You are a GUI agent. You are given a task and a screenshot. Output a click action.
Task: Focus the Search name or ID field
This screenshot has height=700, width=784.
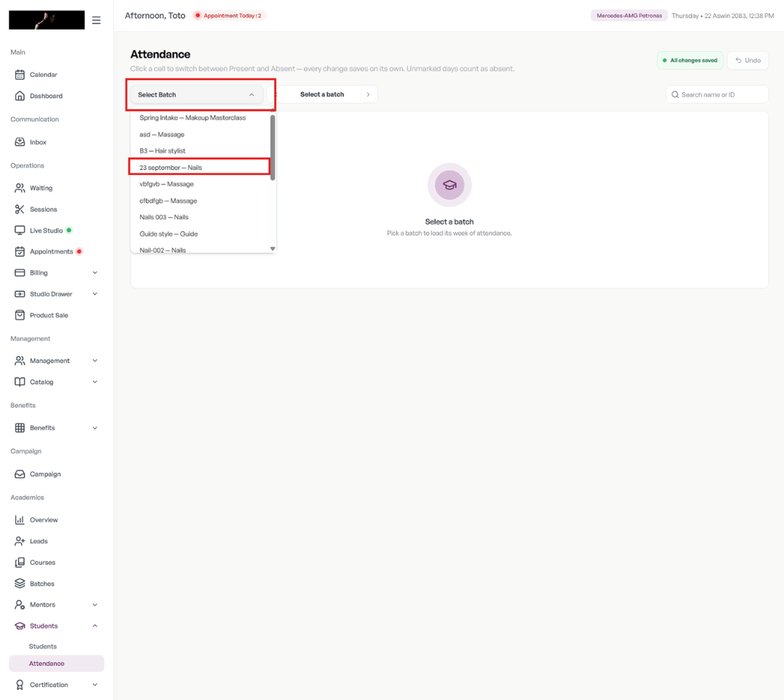pyautogui.click(x=717, y=94)
